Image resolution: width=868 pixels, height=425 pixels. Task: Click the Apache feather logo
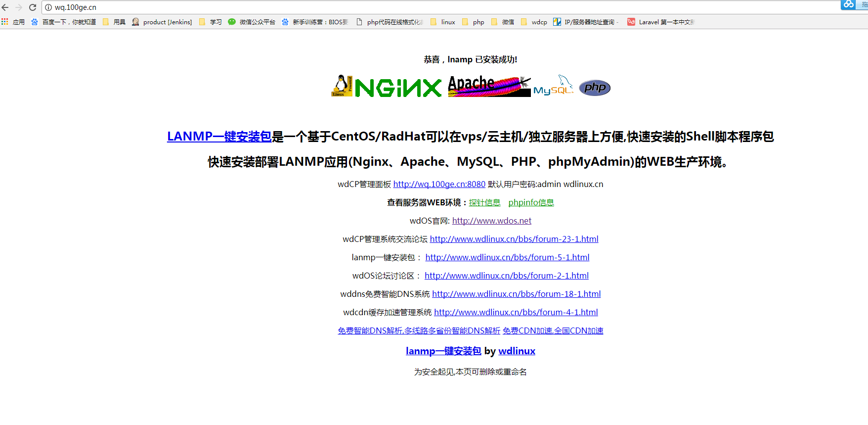[x=489, y=86]
